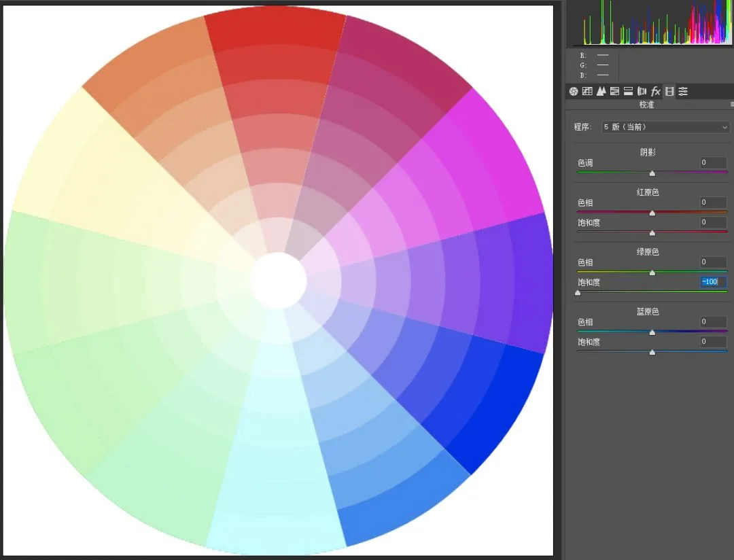Click the 蓝原色 section heading
Image resolution: width=734 pixels, height=560 pixels.
click(648, 311)
